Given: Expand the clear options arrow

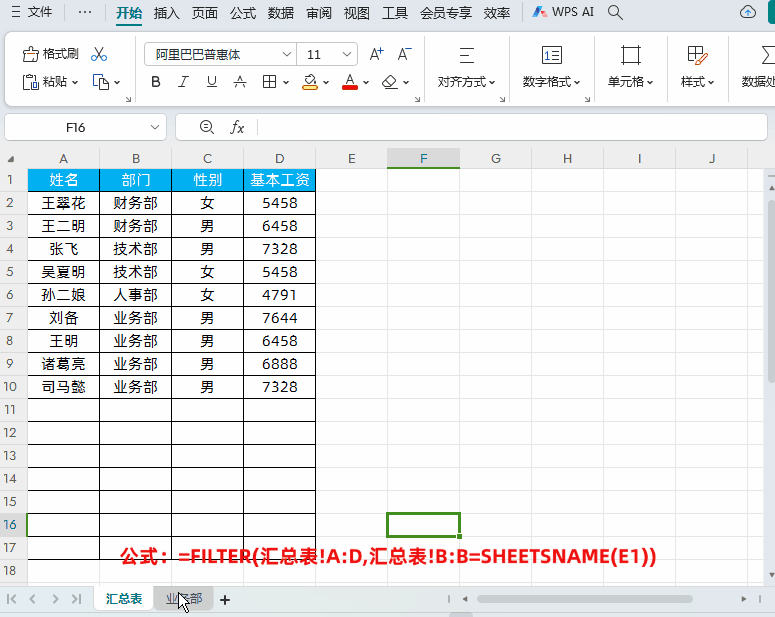Looking at the screenshot, I should [406, 83].
